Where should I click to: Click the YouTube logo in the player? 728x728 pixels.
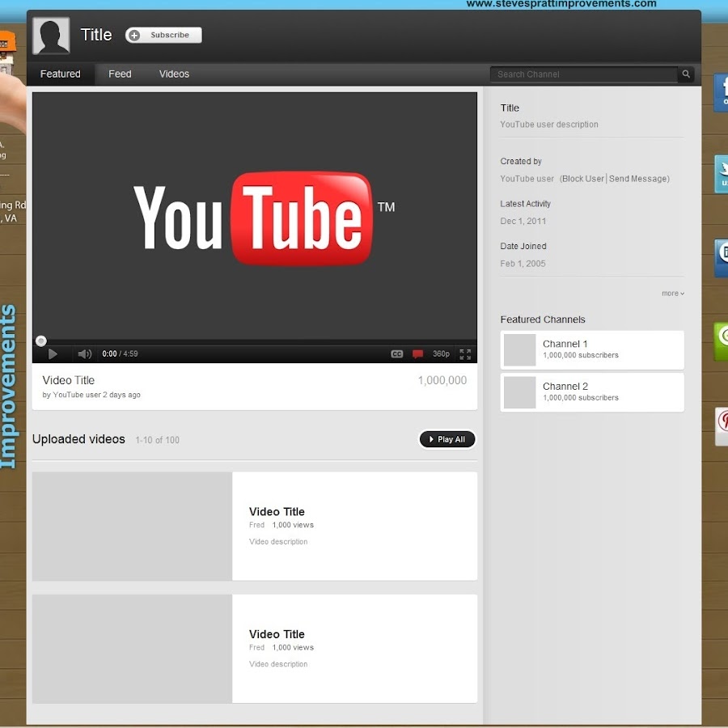(264, 218)
